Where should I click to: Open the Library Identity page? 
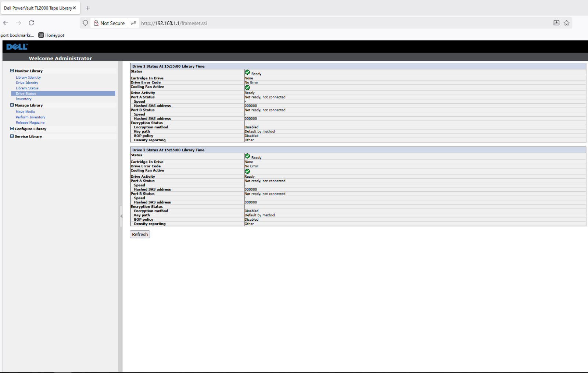coord(28,78)
